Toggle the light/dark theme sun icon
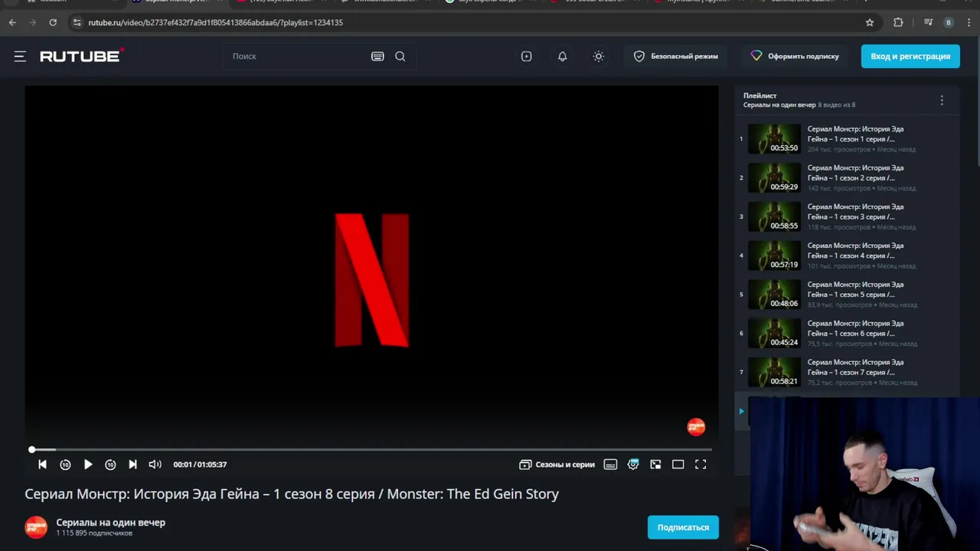The height and width of the screenshot is (551, 980). point(598,56)
